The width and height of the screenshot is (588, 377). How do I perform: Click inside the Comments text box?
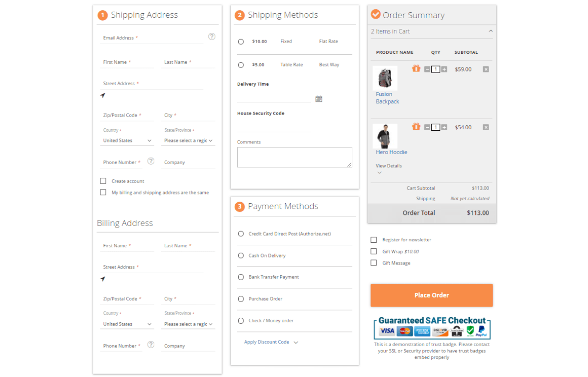294,157
